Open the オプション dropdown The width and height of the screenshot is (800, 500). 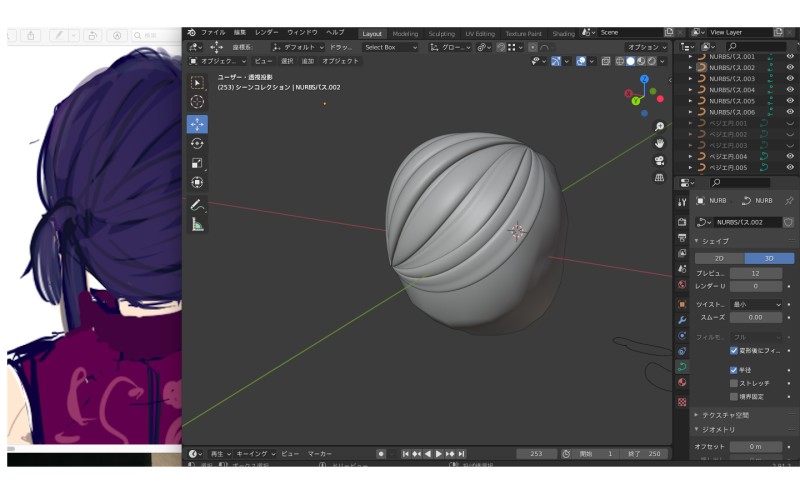click(x=646, y=47)
